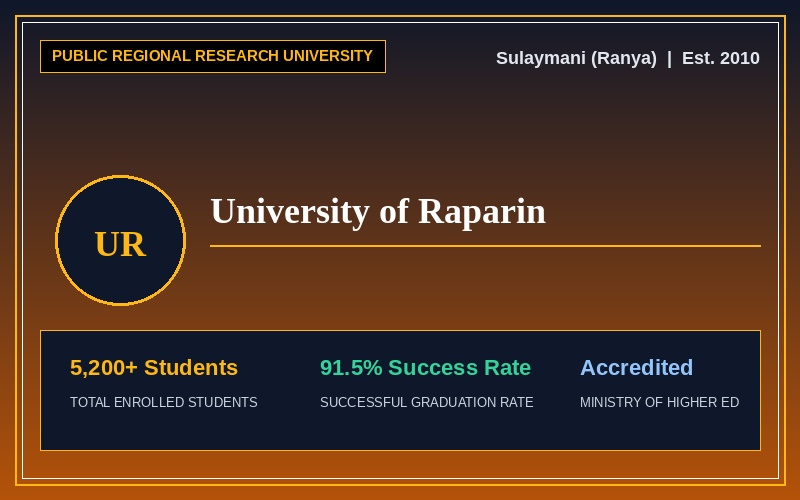Click the Total Enrolled Students label

click(x=163, y=403)
